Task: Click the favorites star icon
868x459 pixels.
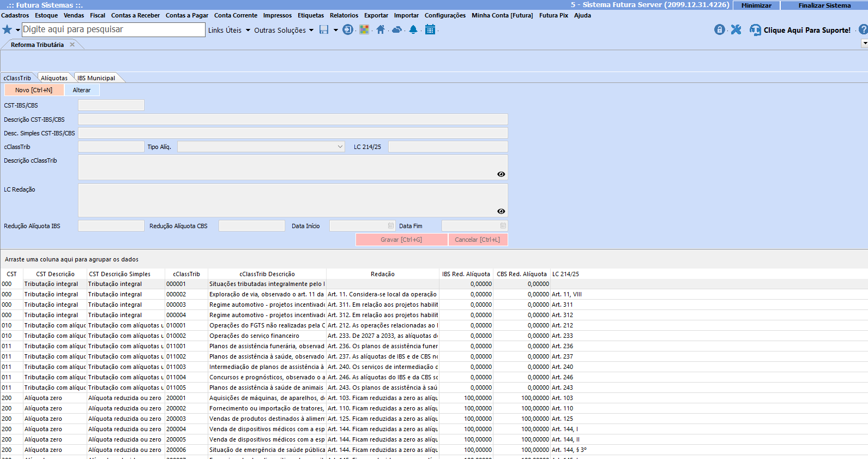Action: [x=7, y=29]
